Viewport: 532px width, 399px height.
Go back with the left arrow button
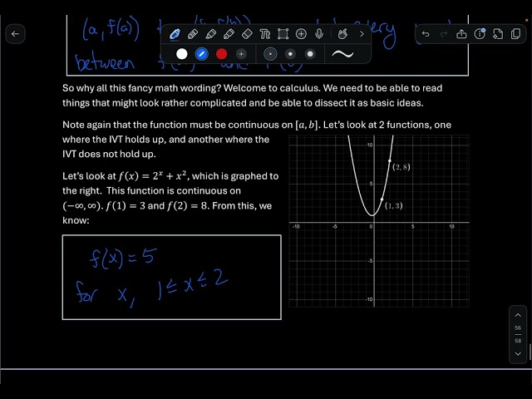coord(15,34)
